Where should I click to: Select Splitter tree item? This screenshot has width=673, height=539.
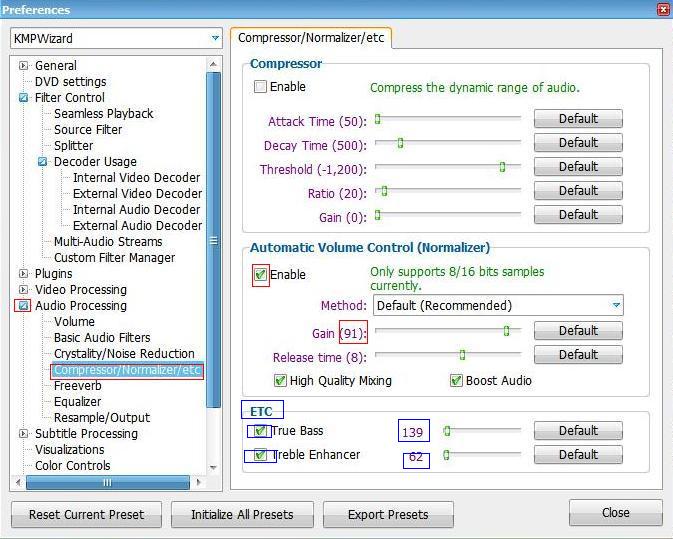(73, 145)
